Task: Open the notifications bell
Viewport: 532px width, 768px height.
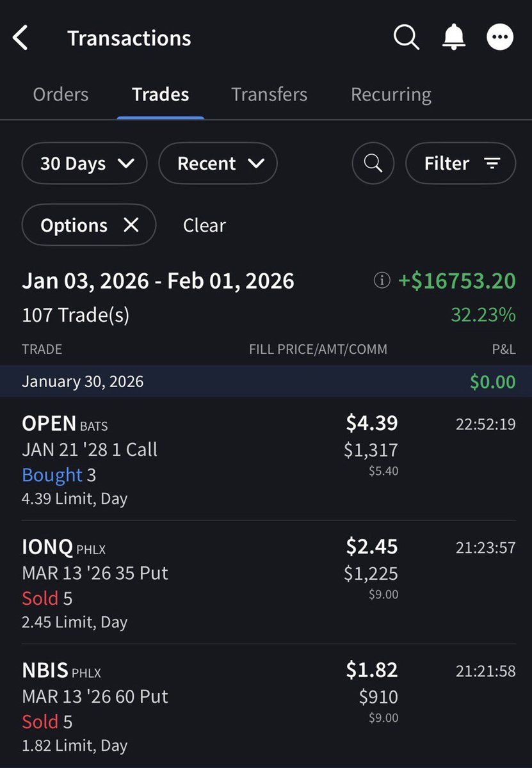Action: (x=454, y=36)
